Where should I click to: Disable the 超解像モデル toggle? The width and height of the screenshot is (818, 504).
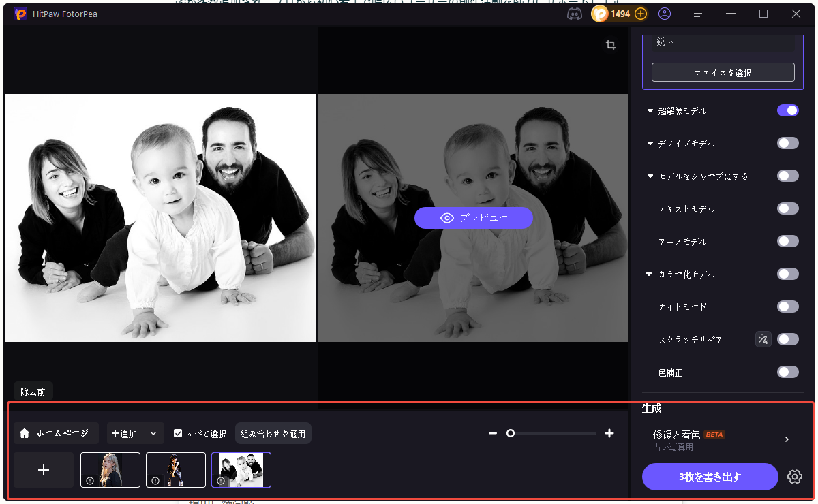(x=788, y=110)
